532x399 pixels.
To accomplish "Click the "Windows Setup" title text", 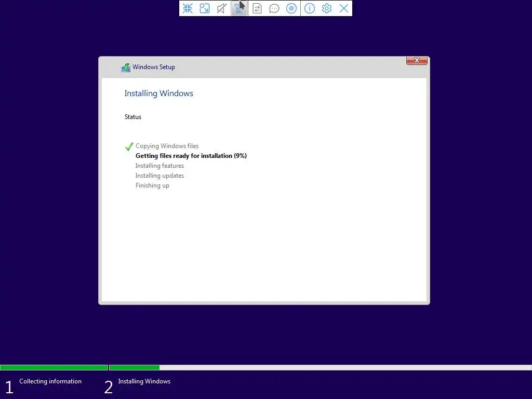I will pyautogui.click(x=154, y=67).
